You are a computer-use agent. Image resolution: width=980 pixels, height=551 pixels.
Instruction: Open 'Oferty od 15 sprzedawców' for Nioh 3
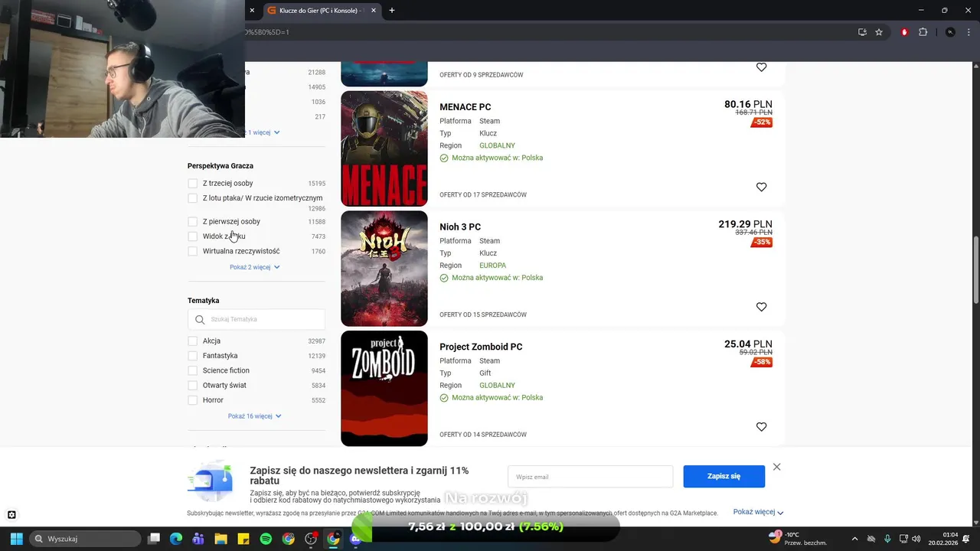click(x=483, y=315)
